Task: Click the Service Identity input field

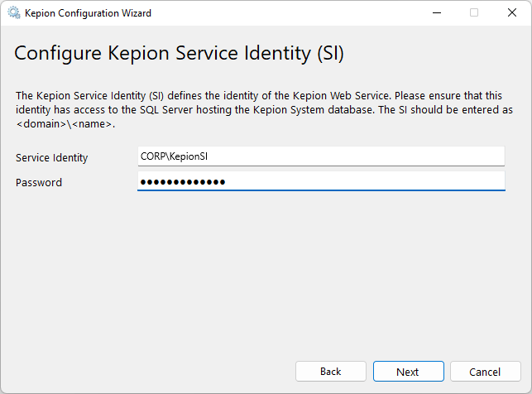Action: coord(321,156)
